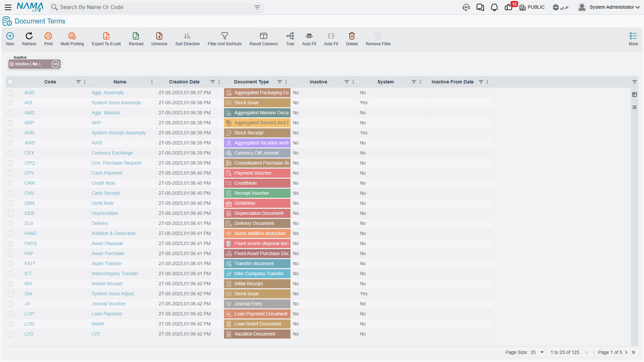
Task: Open System column options menu
Action: (420, 82)
